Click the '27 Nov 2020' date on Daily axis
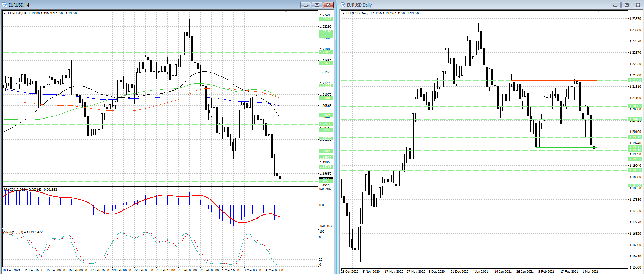Image resolution: width=644 pixels, height=274 pixels. coord(416,272)
